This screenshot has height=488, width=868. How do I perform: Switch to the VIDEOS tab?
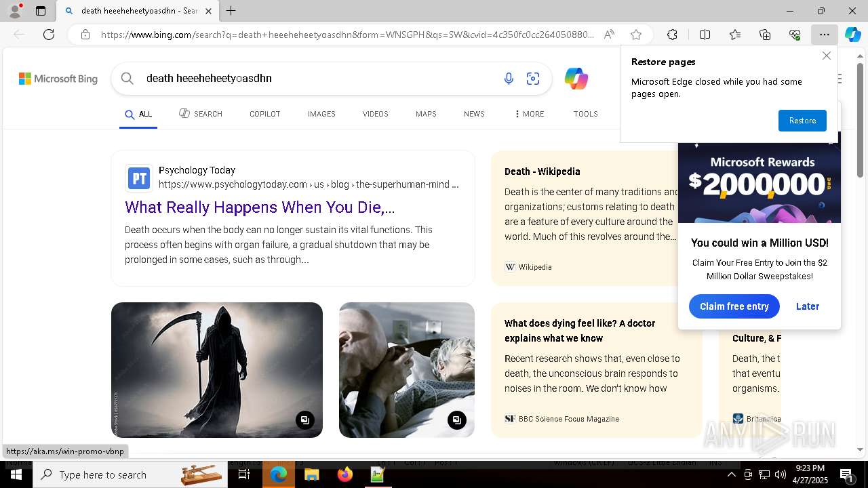tap(375, 114)
